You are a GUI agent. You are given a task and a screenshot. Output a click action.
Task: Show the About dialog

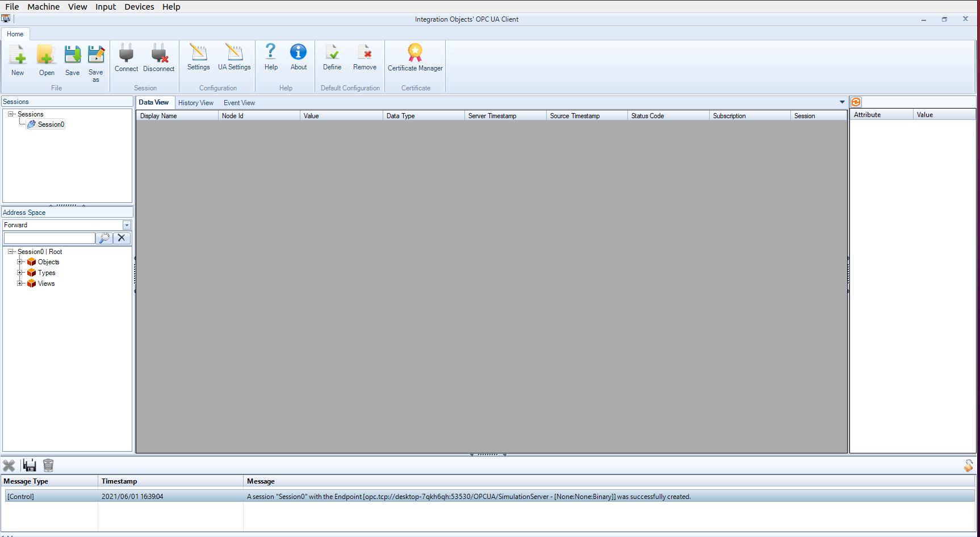click(298, 57)
